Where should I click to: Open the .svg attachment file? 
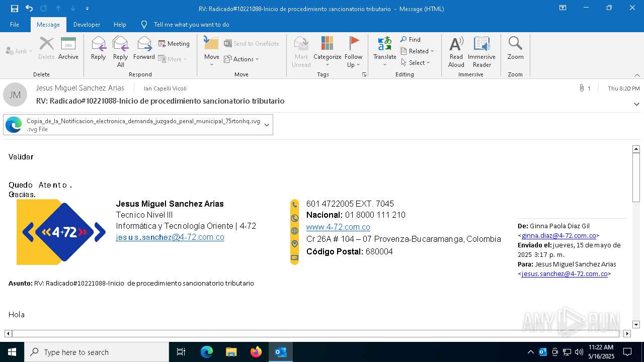pos(133,125)
